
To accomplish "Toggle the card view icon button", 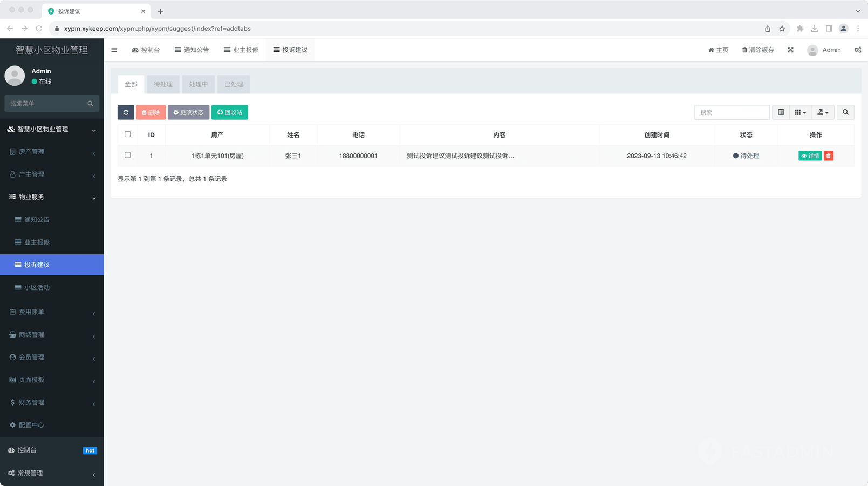I will (x=781, y=112).
